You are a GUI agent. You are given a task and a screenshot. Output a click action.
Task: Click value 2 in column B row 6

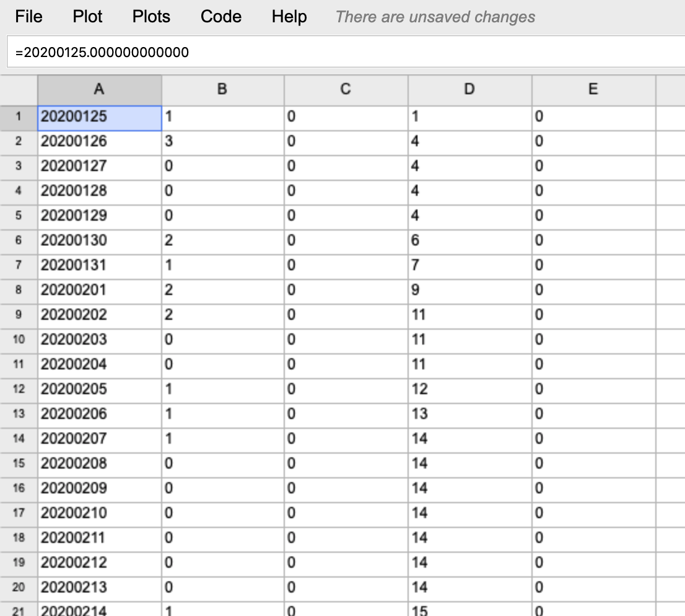point(223,242)
